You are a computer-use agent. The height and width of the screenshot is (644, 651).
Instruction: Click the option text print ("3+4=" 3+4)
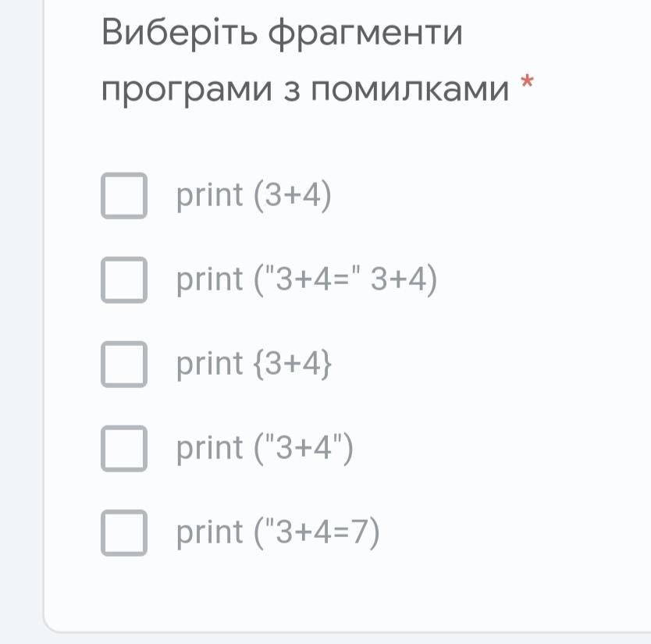coord(307,280)
